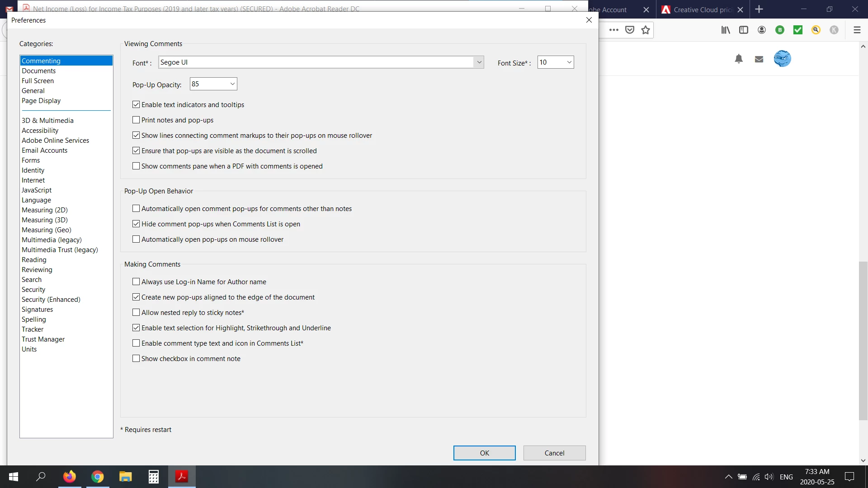Click the Cancel button
This screenshot has height=488, width=868.
(554, 453)
